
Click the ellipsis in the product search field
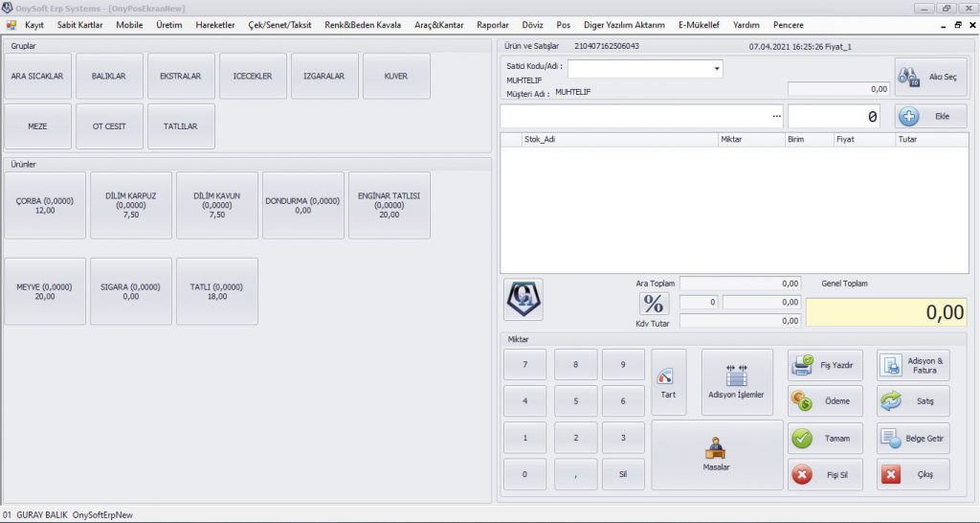tap(776, 116)
